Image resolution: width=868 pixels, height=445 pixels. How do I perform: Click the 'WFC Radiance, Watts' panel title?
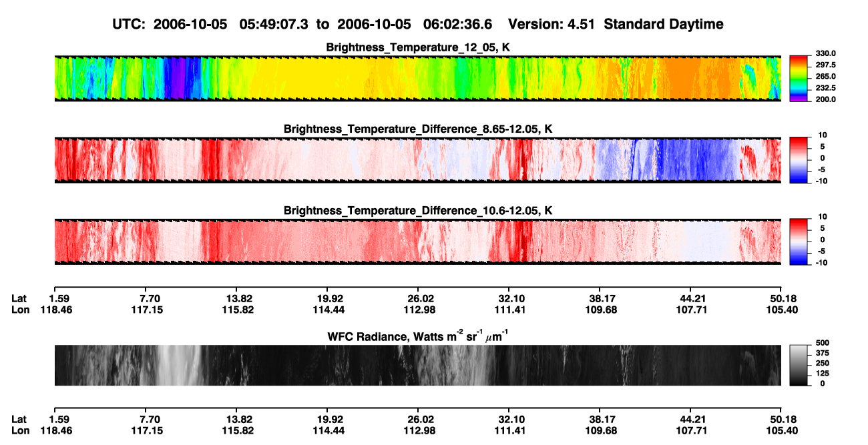pos(417,336)
